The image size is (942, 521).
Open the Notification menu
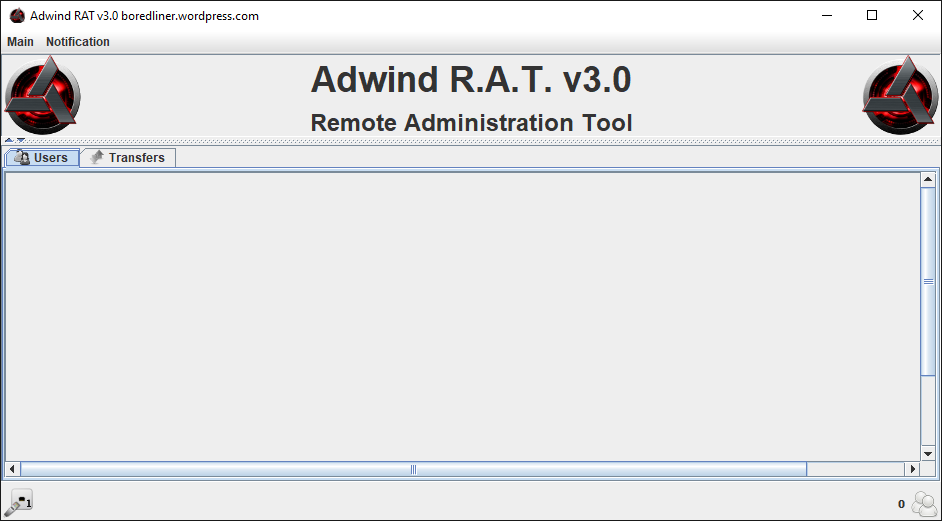[x=78, y=42]
